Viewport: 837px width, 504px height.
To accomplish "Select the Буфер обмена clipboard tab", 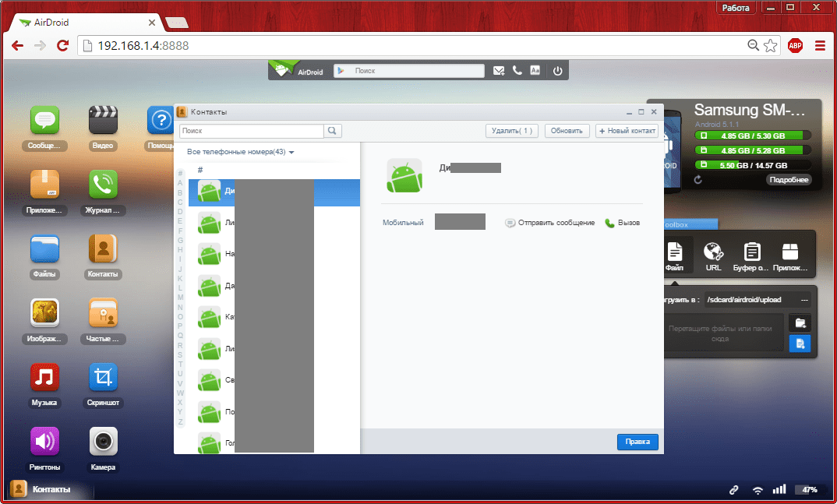I will point(752,256).
